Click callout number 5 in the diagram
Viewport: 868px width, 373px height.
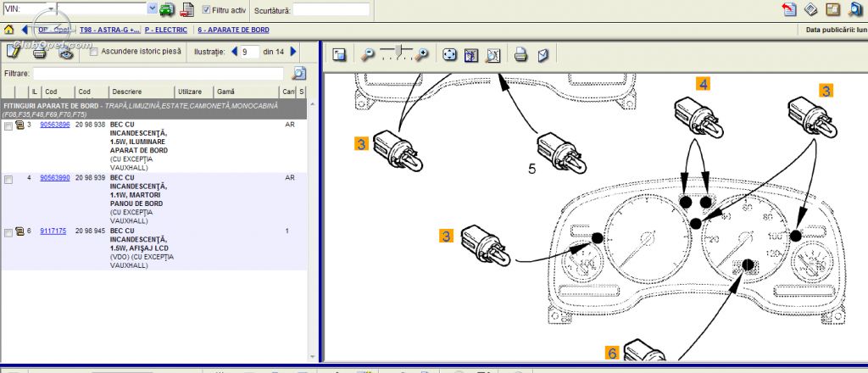532,169
